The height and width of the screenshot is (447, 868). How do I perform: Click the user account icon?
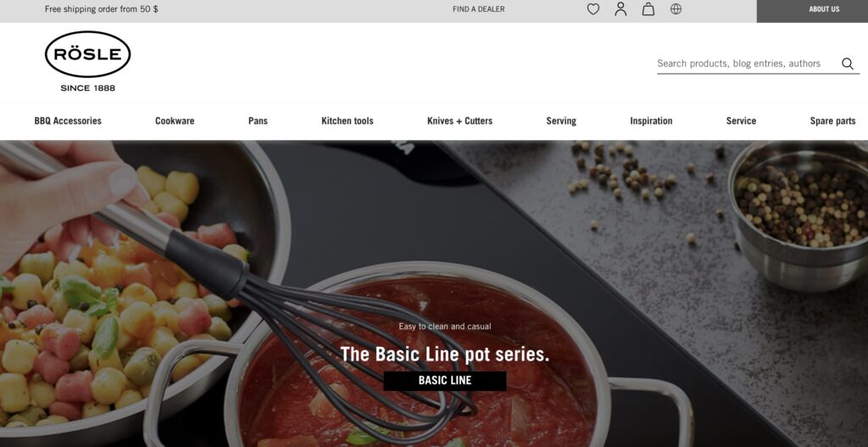[620, 8]
